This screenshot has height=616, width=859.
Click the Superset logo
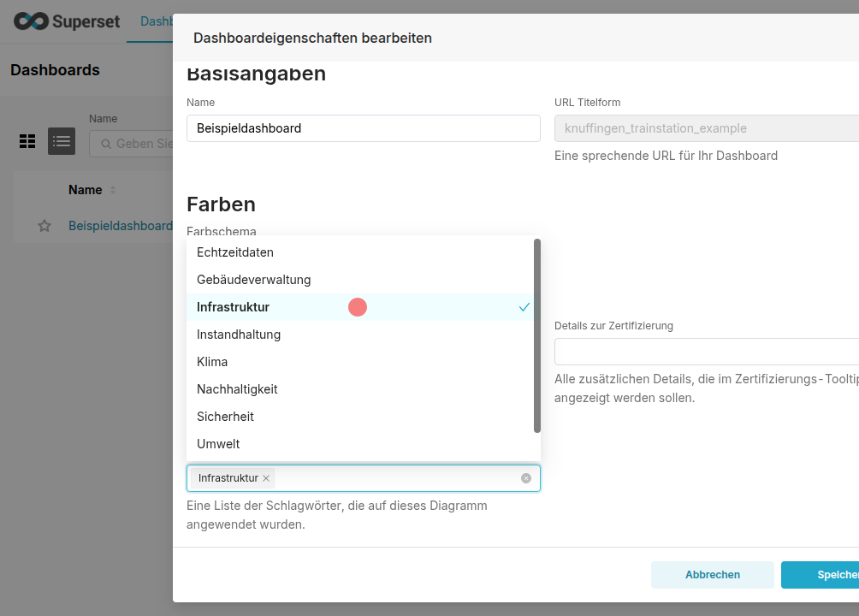point(67,21)
